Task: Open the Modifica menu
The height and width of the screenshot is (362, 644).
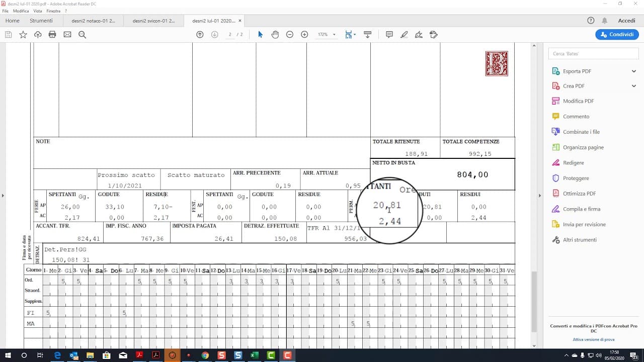Action: tap(21, 11)
